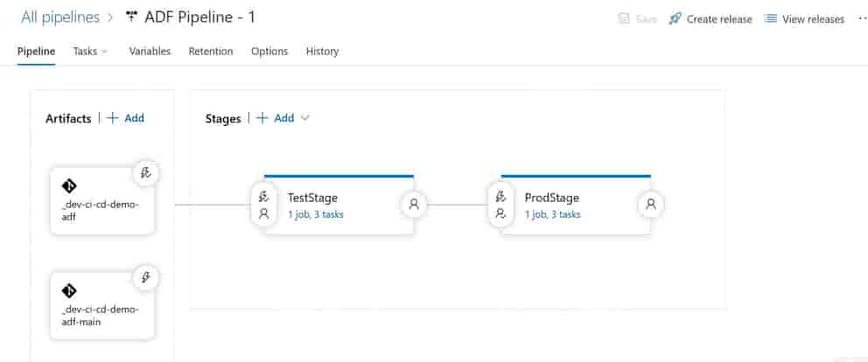The image size is (868, 362).
Task: Click the rocket Create release icon
Action: click(x=675, y=18)
